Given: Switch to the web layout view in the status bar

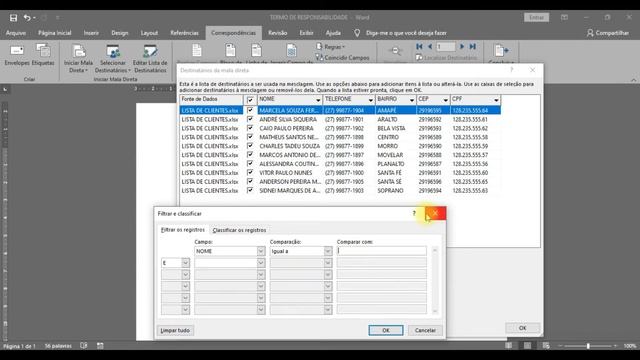Looking at the screenshot, I should click(546, 346).
